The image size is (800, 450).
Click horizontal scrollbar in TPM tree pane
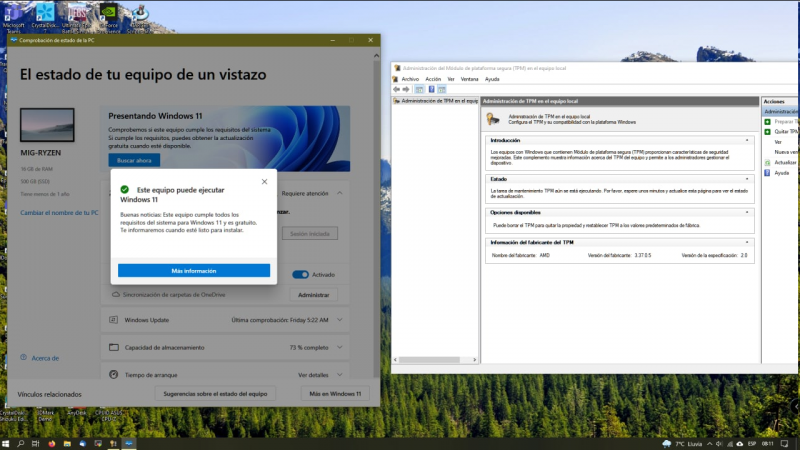(429, 360)
